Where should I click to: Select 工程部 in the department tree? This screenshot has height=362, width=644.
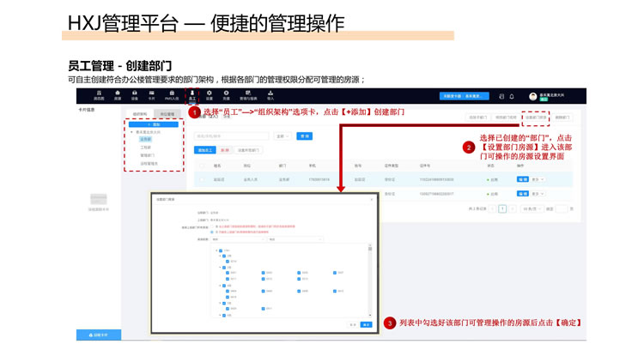[x=145, y=148]
